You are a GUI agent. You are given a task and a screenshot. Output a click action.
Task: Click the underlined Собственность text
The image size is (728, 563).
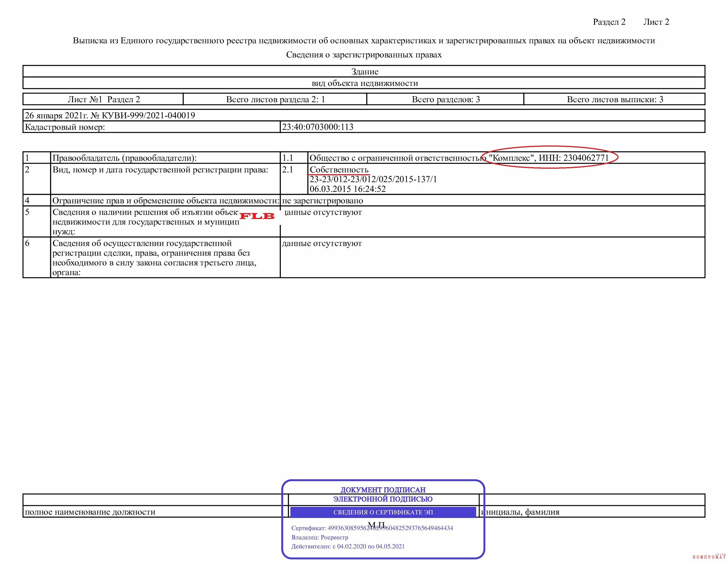click(339, 170)
